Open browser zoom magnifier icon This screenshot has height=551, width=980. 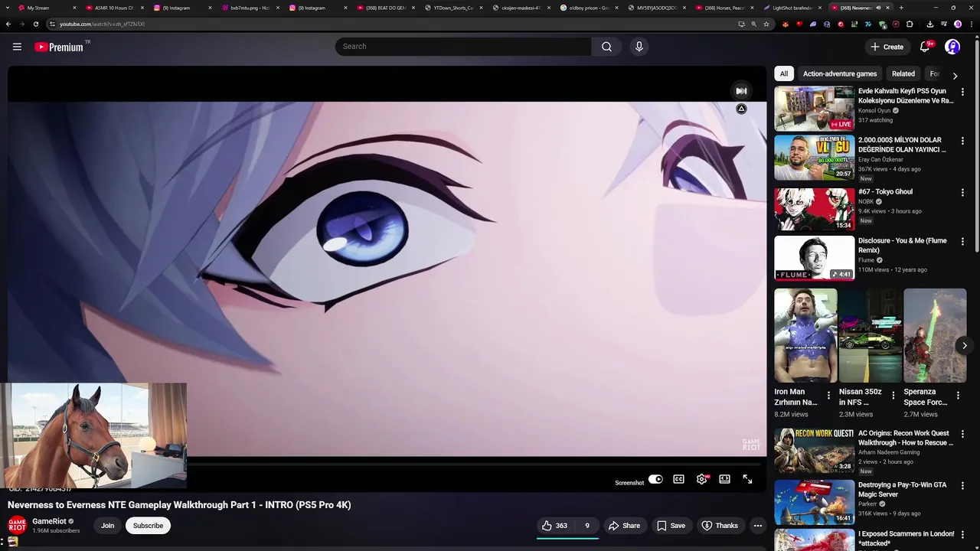(753, 24)
